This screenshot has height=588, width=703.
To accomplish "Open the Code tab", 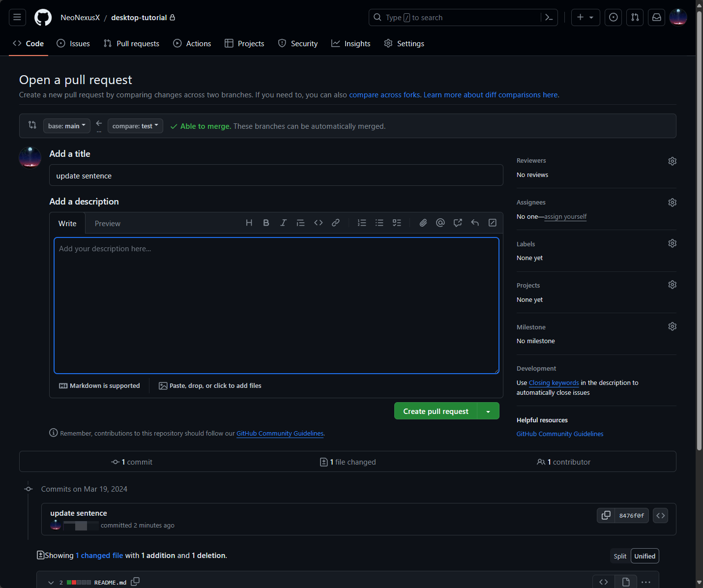I will pos(29,43).
